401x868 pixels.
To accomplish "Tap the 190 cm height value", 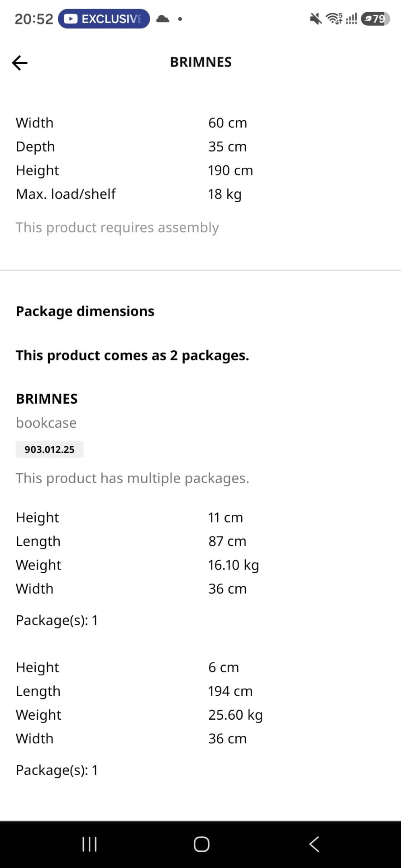I will point(230,170).
